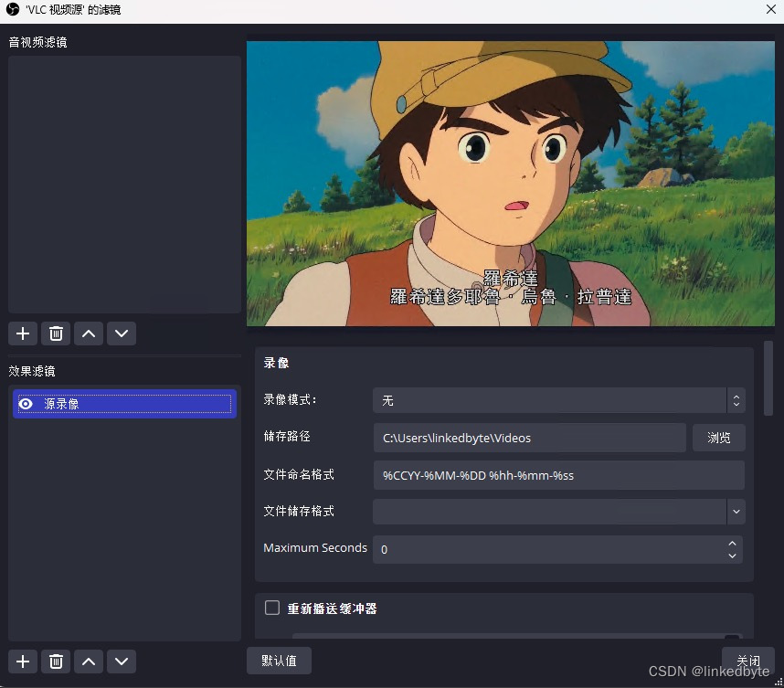Delete audio/video filter using trash icon
The height and width of the screenshot is (688, 784).
pos(56,333)
